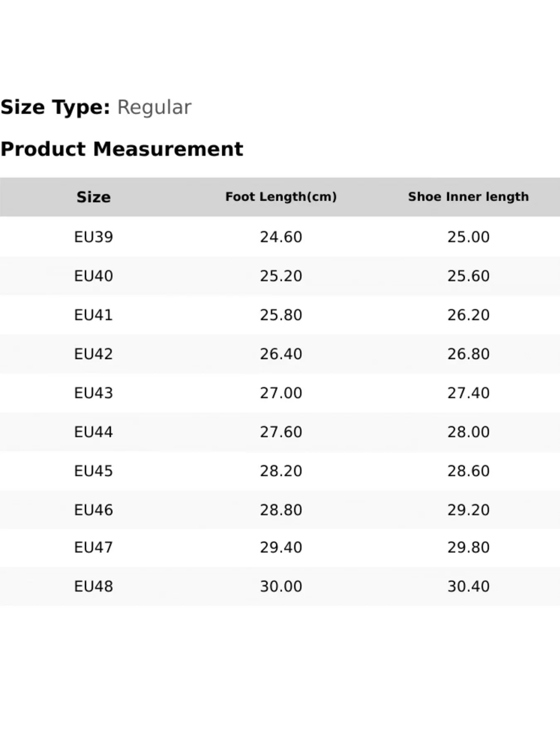
Task: Select the 28.00 inner length cell
Action: click(x=468, y=432)
